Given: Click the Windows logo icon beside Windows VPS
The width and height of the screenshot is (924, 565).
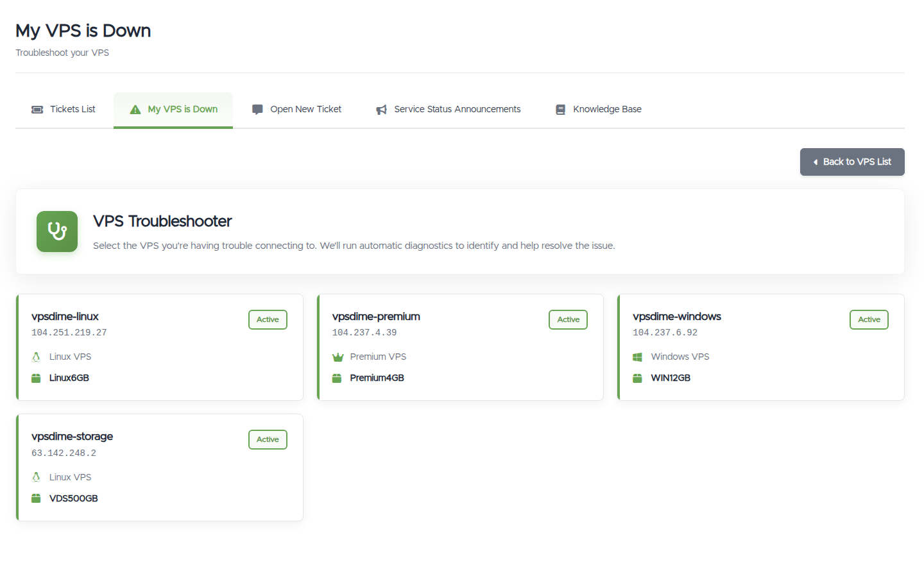Looking at the screenshot, I should pyautogui.click(x=637, y=357).
